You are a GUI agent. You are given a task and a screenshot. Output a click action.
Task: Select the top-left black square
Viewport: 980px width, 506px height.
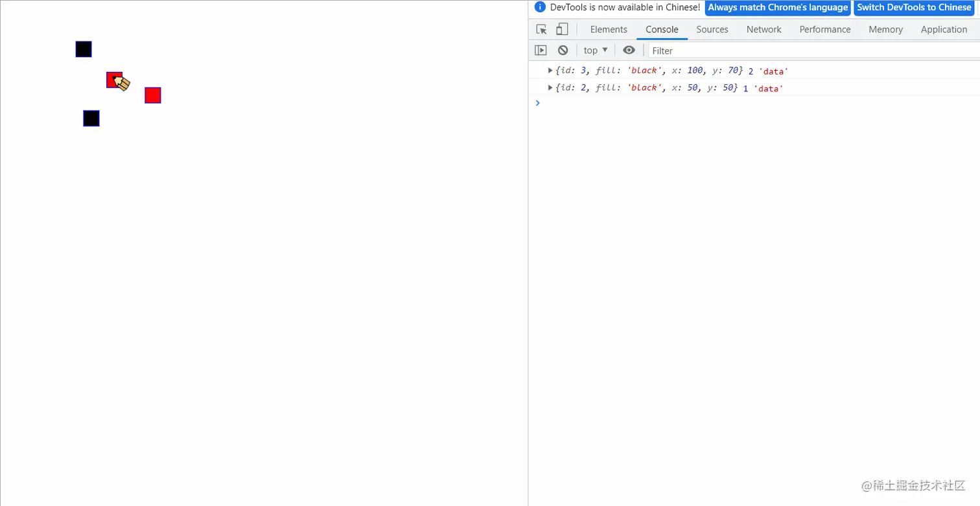83,49
